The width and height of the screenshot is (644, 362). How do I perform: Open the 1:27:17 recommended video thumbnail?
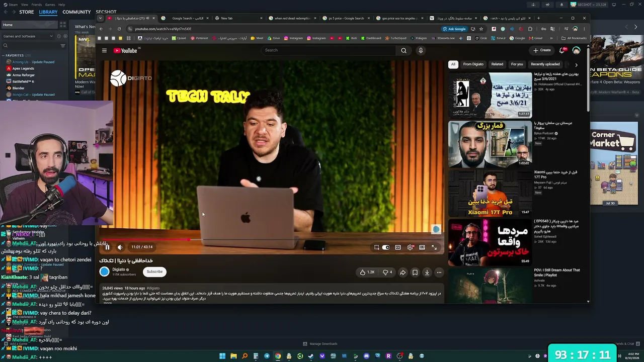coord(490,95)
